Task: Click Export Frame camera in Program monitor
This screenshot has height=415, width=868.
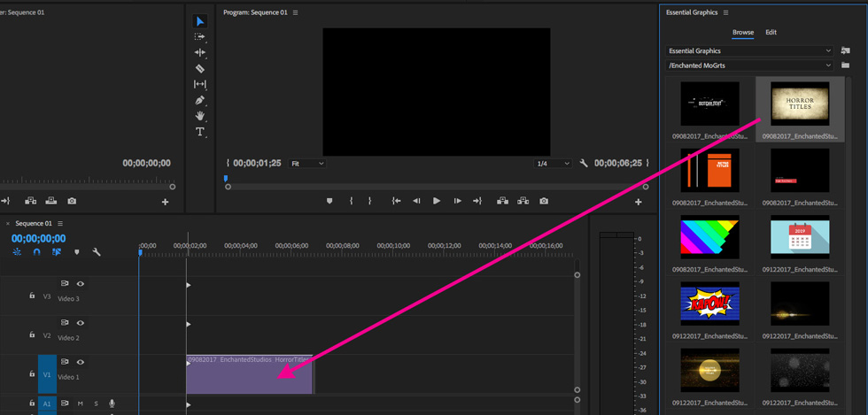Action: click(x=544, y=201)
